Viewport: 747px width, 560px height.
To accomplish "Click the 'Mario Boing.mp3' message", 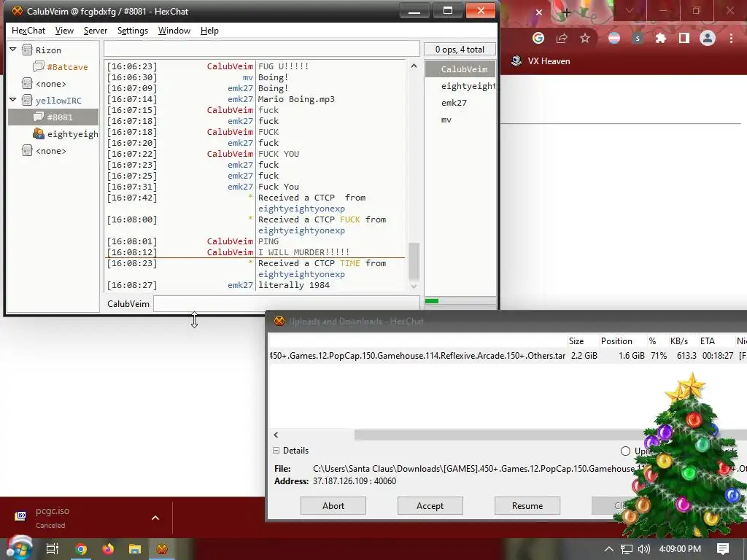I will pos(296,99).
